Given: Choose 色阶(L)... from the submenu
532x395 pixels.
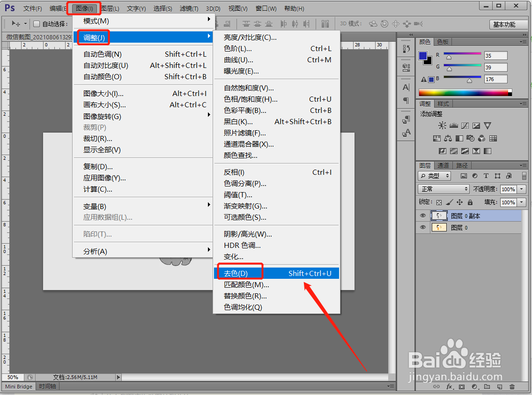Looking at the screenshot, I should (x=276, y=49).
